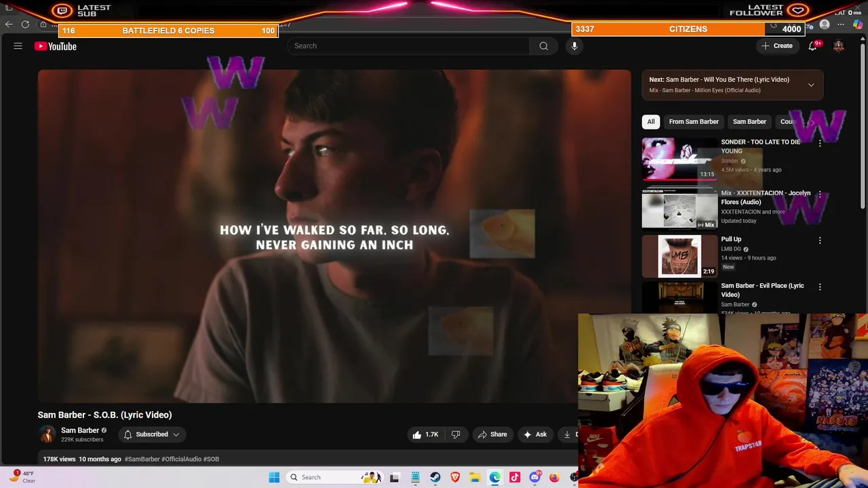Open XXXTENTACION Jocelyn Flores mix thumbnail
The height and width of the screenshot is (488, 868).
pyautogui.click(x=679, y=209)
